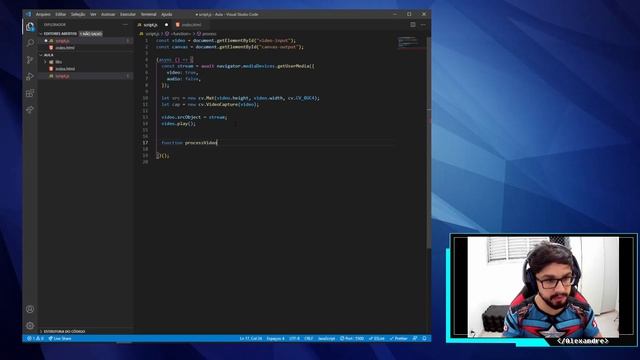Open the Seleção menu
The height and width of the screenshot is (360, 640).
pyautogui.click(x=78, y=14)
